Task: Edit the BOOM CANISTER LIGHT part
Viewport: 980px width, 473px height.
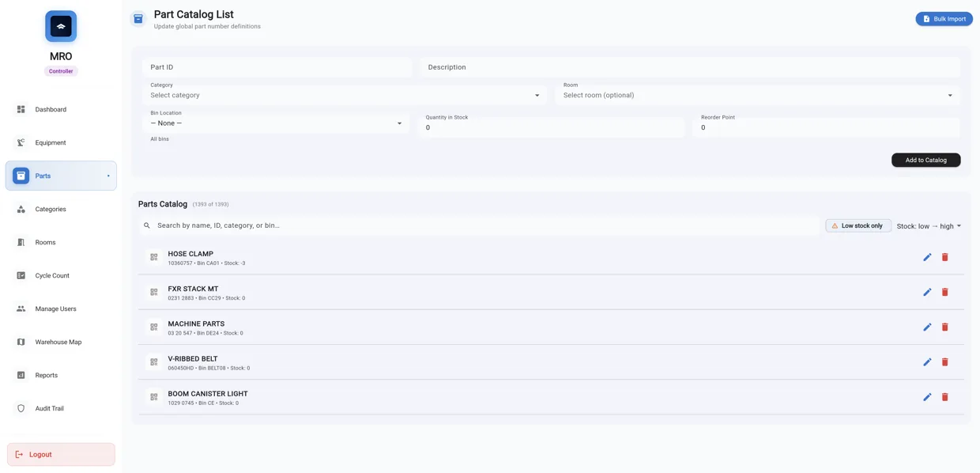Action: tap(927, 396)
